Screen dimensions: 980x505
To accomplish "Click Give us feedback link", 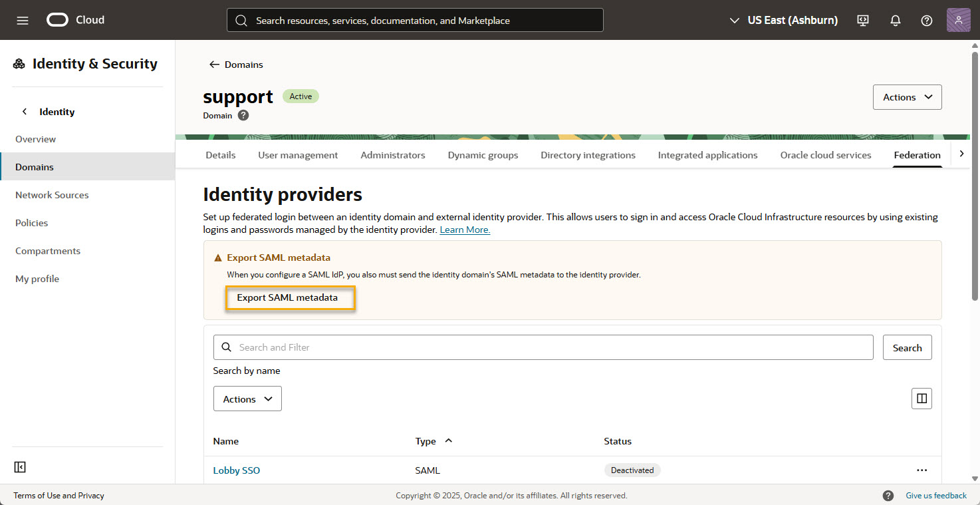I will (x=936, y=496).
